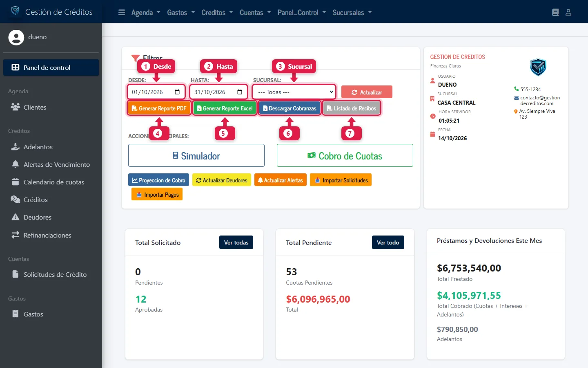Toggle the hamburger sidebar menu icon
The width and height of the screenshot is (588, 368).
click(x=122, y=12)
